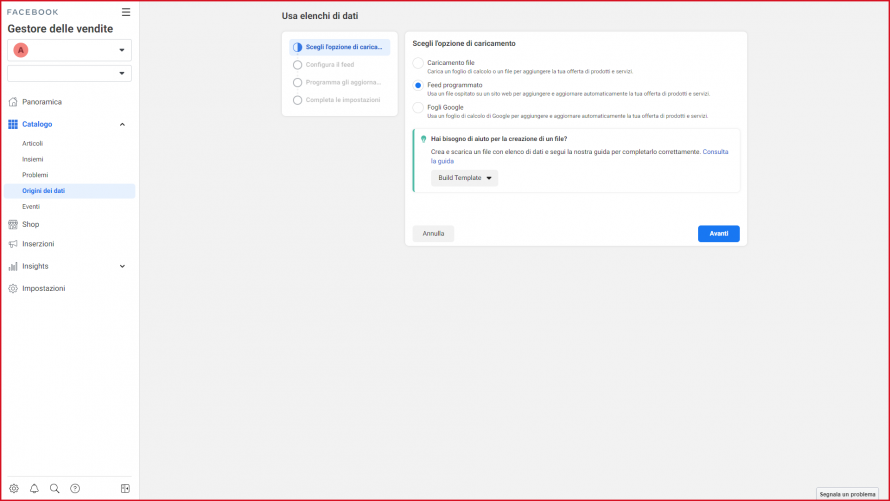Select the Feed programmato radio button
This screenshot has width=890, height=501.
(418, 85)
